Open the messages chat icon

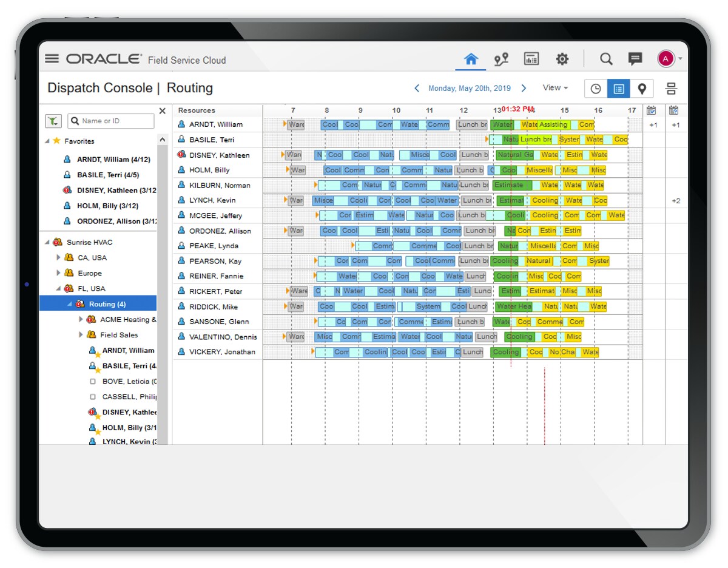coord(635,59)
